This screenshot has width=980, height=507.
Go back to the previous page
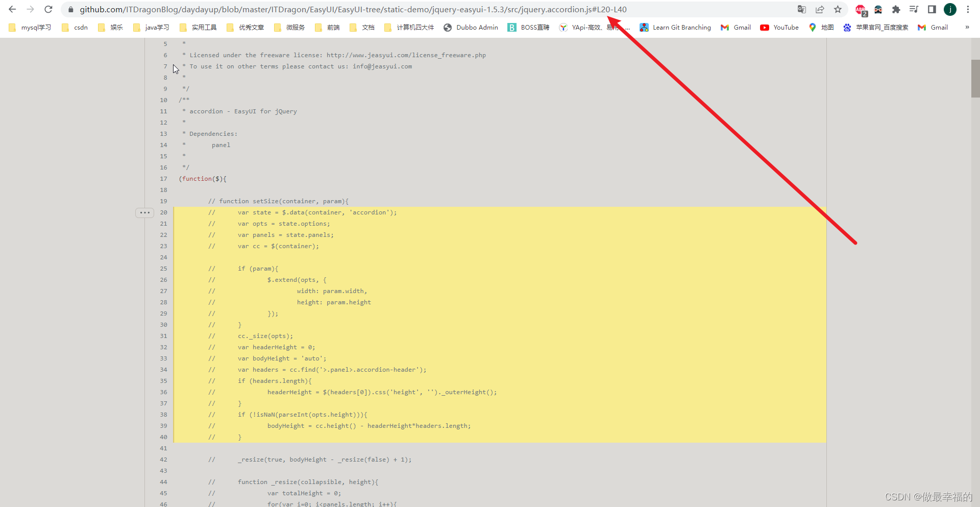click(x=12, y=9)
